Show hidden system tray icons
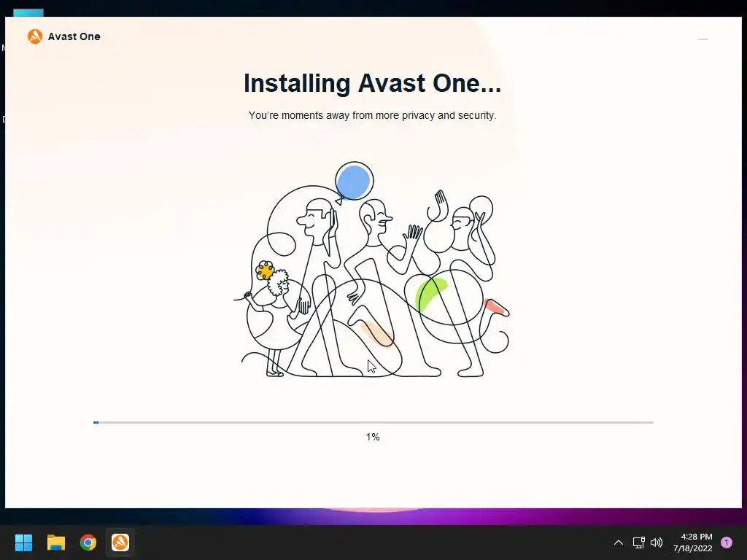This screenshot has width=747, height=560. click(619, 542)
